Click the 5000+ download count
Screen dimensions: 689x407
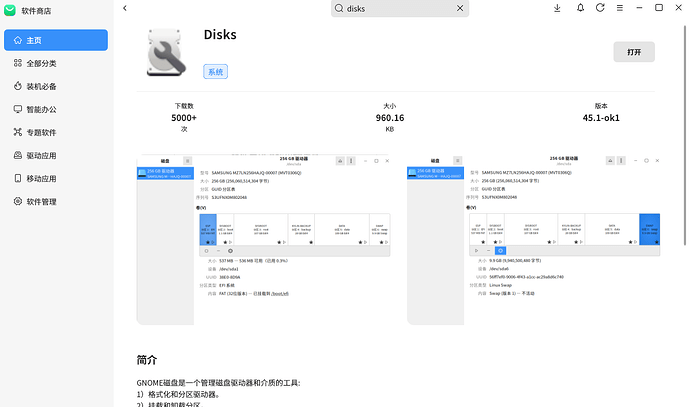[x=184, y=118]
